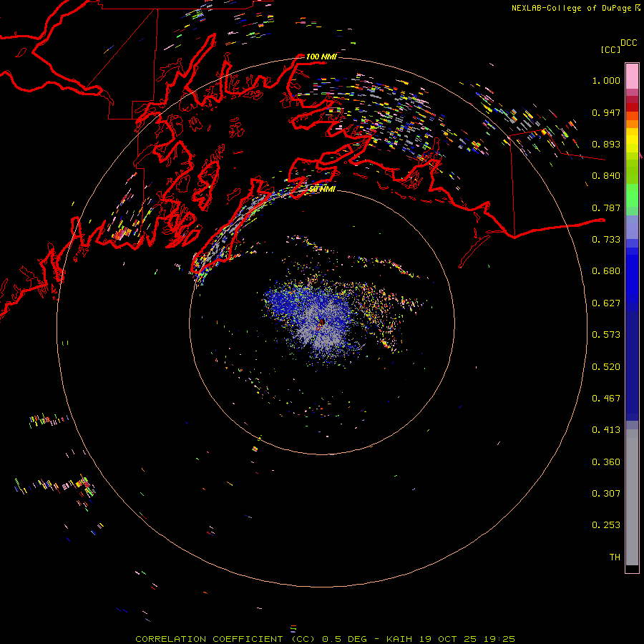Click the 0.413 colorbar value
This screenshot has height=644, width=644.
click(x=606, y=430)
